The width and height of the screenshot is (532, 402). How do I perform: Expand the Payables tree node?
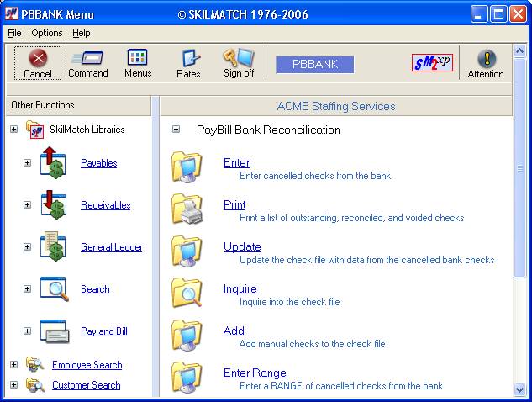27,163
